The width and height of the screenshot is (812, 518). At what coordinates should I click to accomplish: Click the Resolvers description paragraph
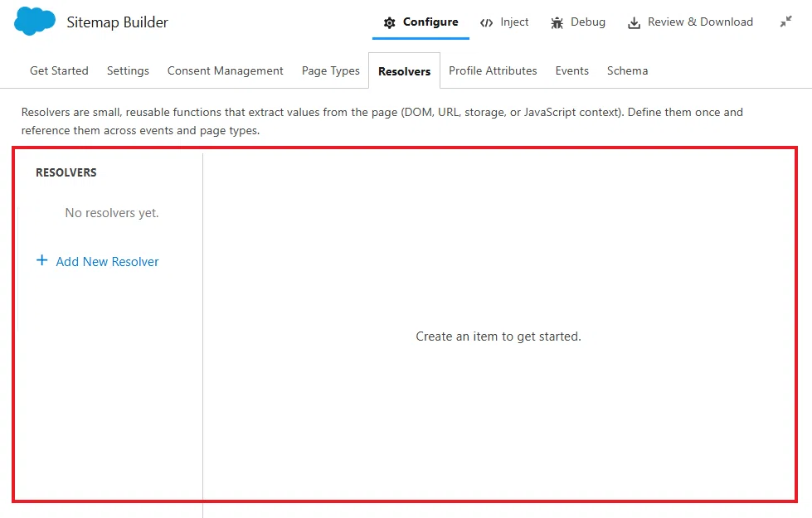pos(382,121)
